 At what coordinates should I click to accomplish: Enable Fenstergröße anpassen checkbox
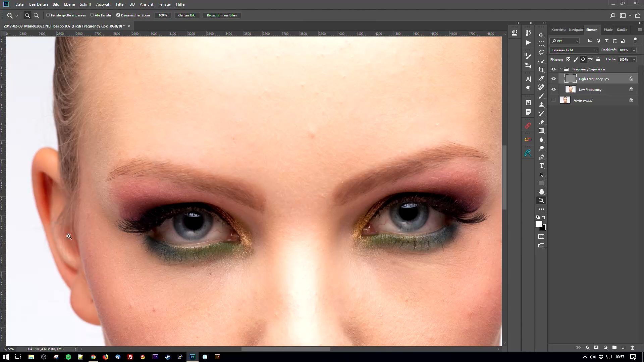point(48,15)
